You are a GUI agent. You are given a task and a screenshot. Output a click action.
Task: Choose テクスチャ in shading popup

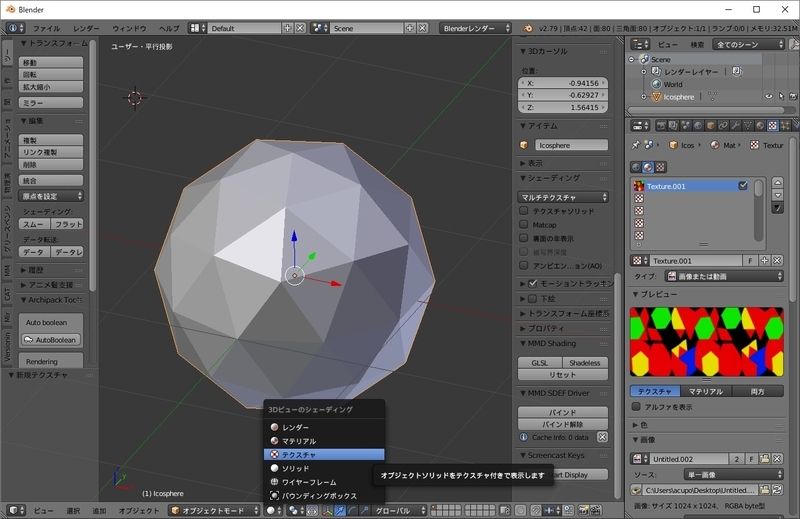324,454
